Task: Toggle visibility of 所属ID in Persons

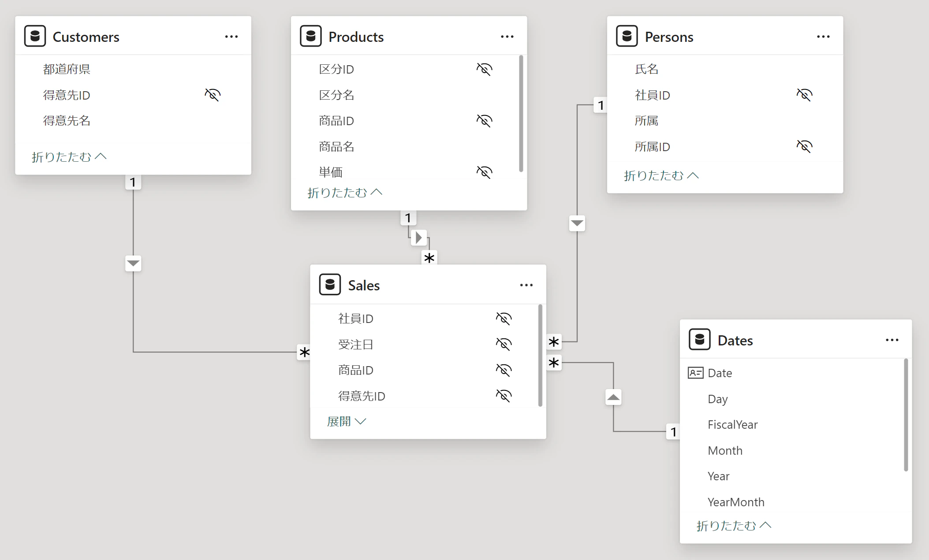Action: click(x=804, y=146)
